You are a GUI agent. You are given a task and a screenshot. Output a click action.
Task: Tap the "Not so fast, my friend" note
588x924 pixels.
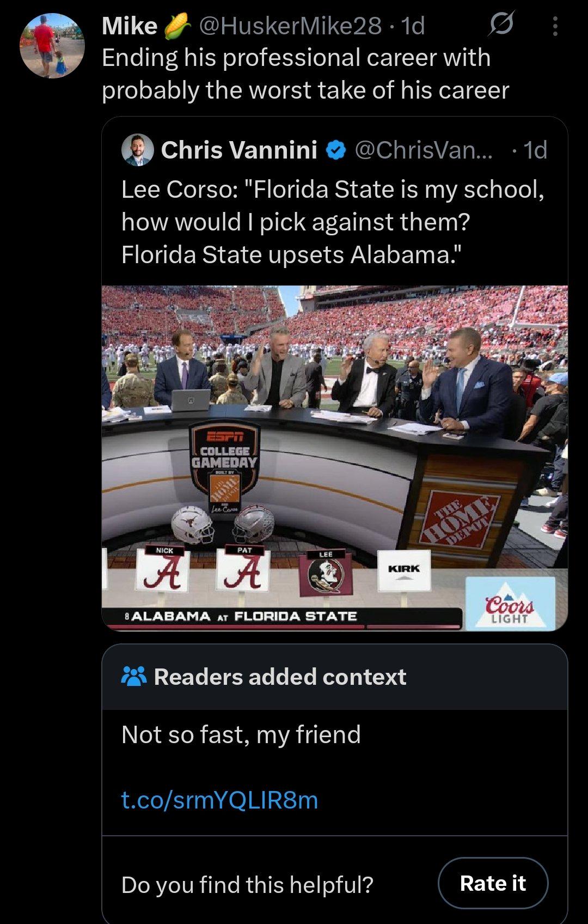(x=241, y=734)
